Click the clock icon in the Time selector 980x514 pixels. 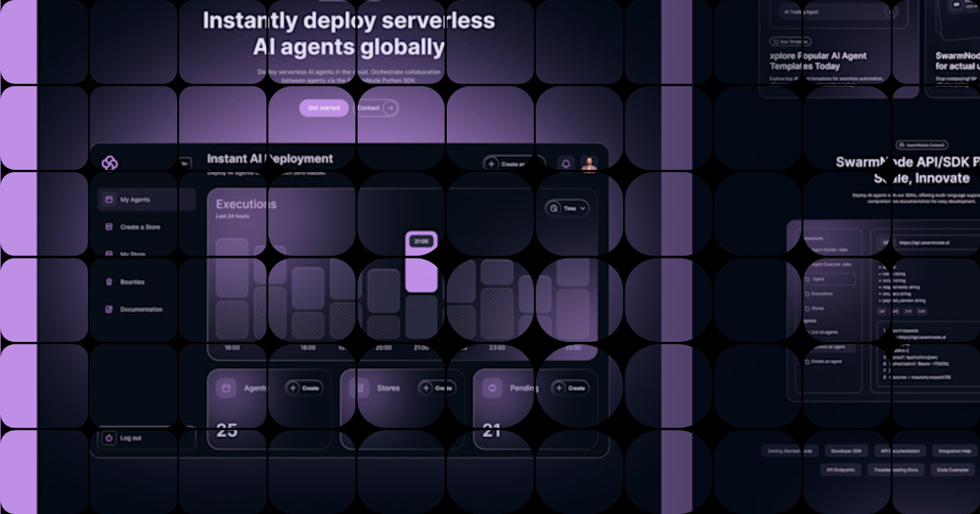coord(554,208)
